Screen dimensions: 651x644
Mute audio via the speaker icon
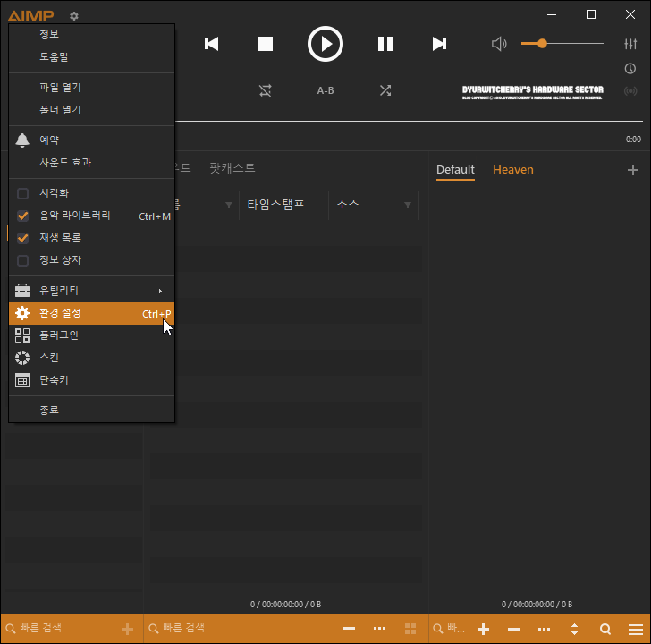(499, 44)
